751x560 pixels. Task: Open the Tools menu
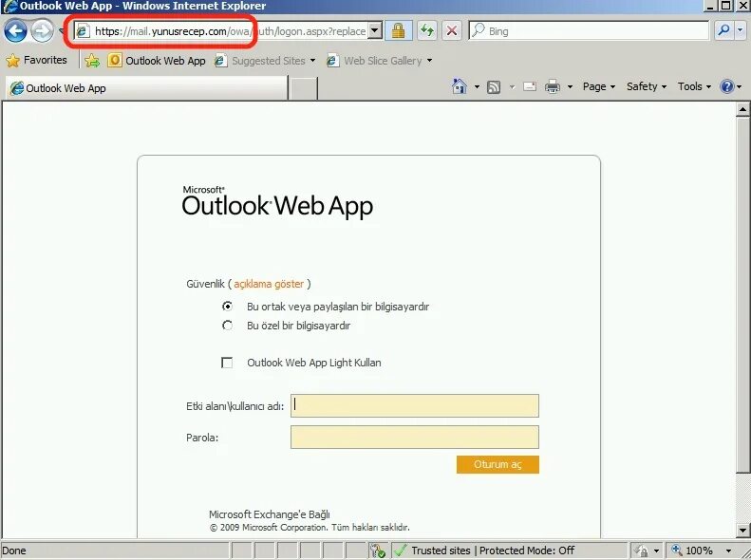(x=693, y=86)
